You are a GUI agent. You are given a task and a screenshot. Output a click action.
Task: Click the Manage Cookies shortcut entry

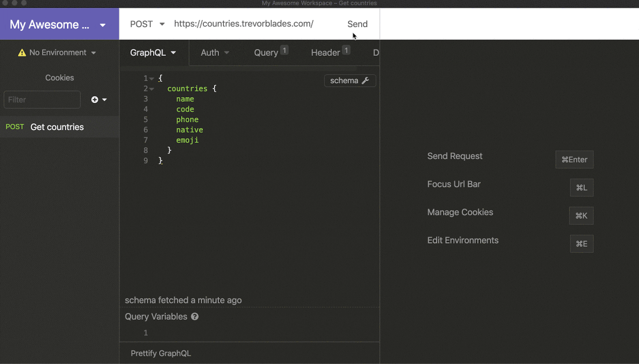tap(460, 212)
